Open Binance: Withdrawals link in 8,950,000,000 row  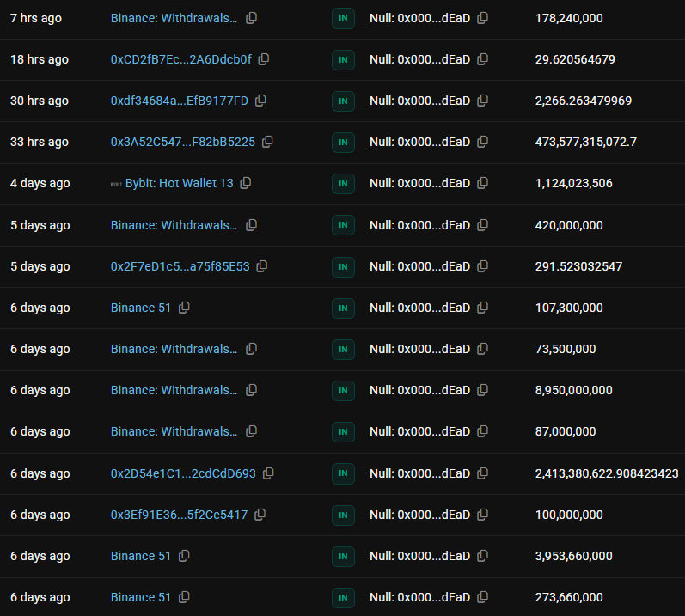click(174, 390)
